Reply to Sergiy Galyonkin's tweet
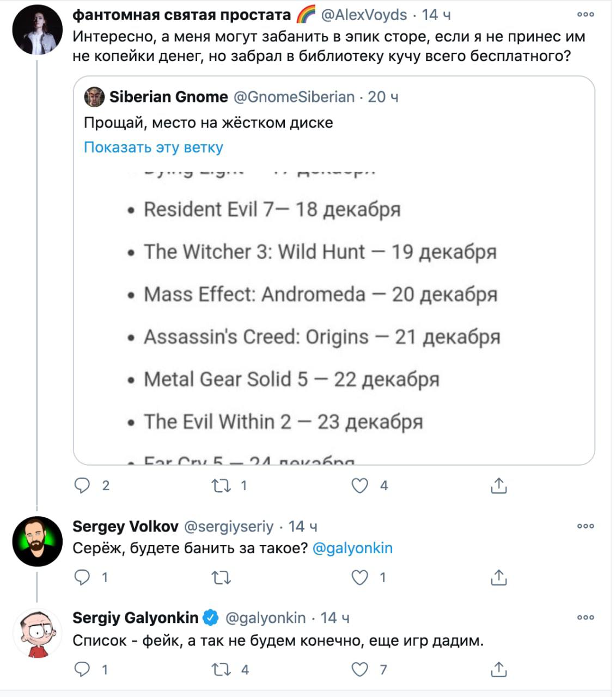Viewport: 616px width, 697px height. click(82, 669)
